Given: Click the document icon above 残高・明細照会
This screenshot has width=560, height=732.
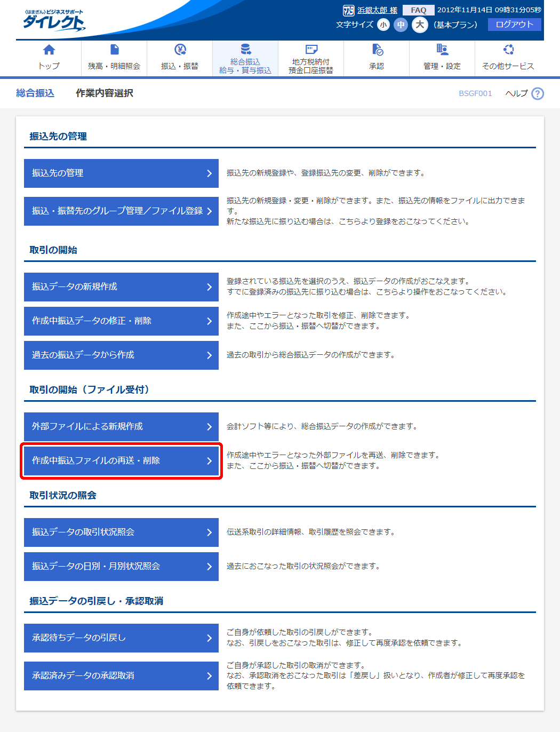Looking at the screenshot, I should 114,50.
